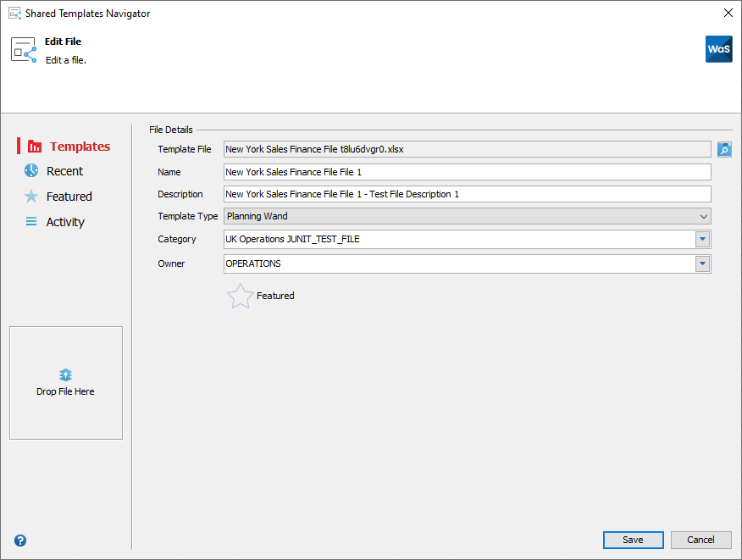Switch to the Recent sidebar entry
The width and height of the screenshot is (742, 560).
pos(63,170)
